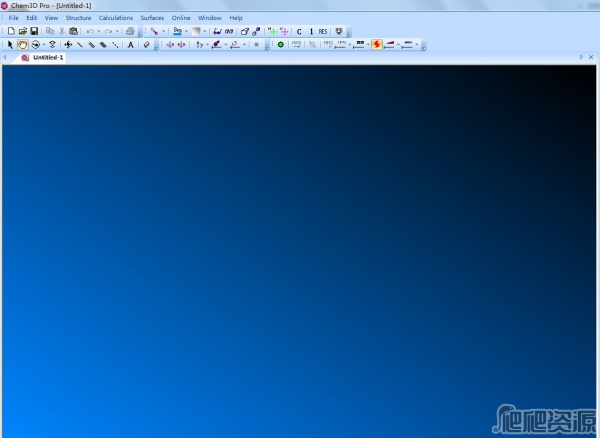The height and width of the screenshot is (438, 600).
Task: Click the green start calculation button
Action: tap(280, 45)
